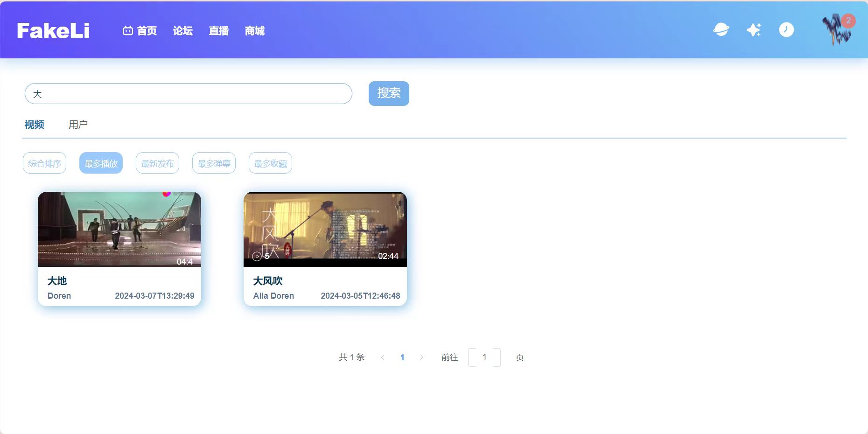
Task: Sort results by 最多收藏
Action: (x=270, y=163)
